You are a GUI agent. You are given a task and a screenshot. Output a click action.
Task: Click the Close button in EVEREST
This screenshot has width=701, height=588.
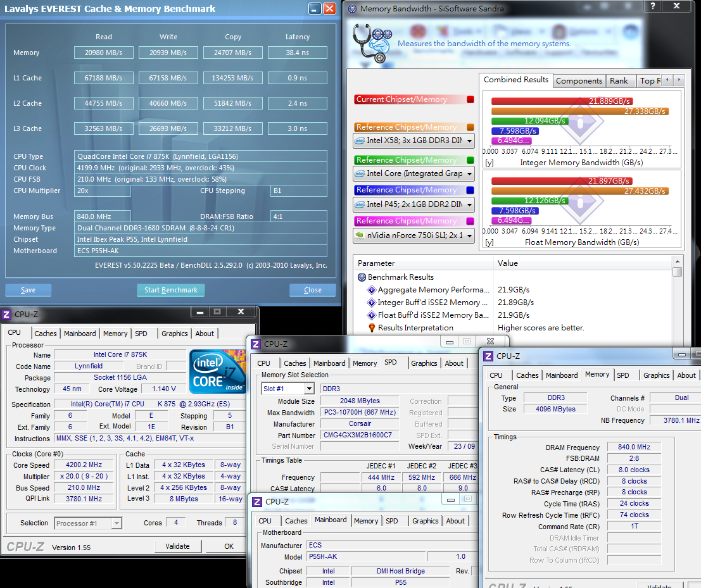coord(312,290)
